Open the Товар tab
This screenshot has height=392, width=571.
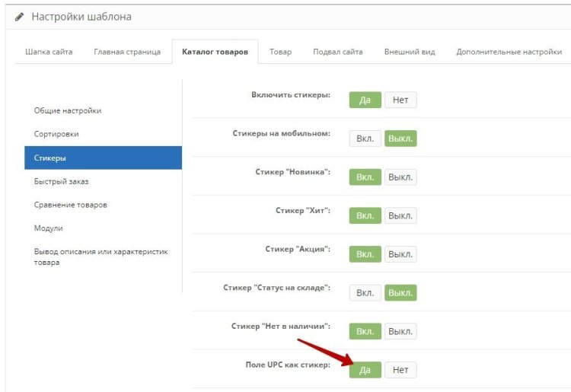[280, 52]
